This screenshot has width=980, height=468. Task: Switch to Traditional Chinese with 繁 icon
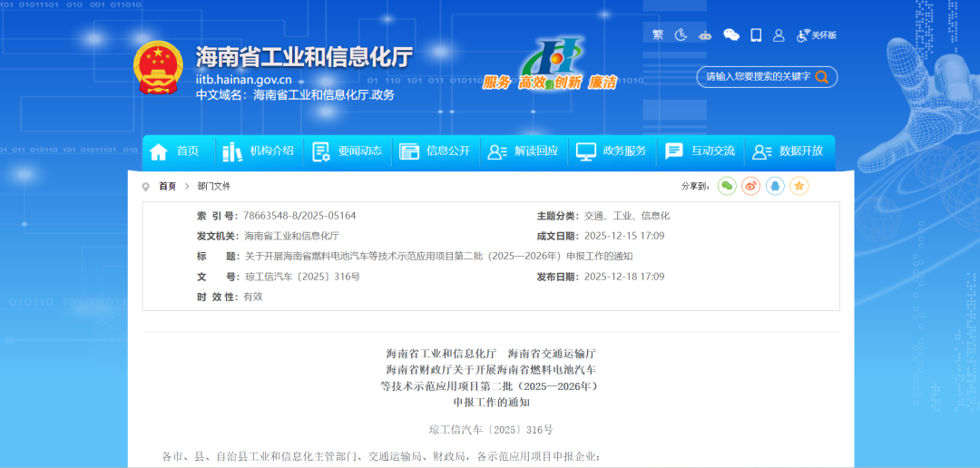click(658, 35)
